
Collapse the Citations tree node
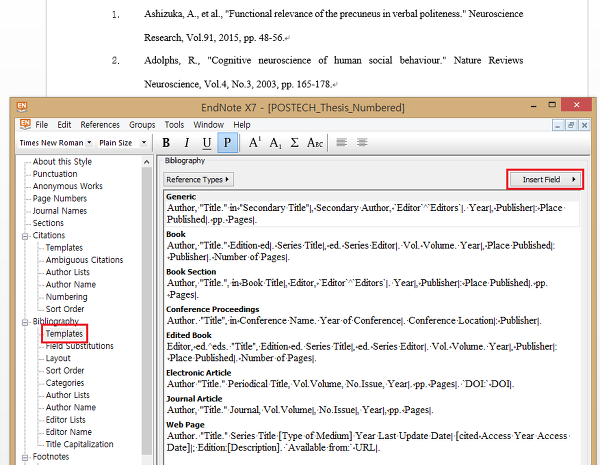point(25,236)
